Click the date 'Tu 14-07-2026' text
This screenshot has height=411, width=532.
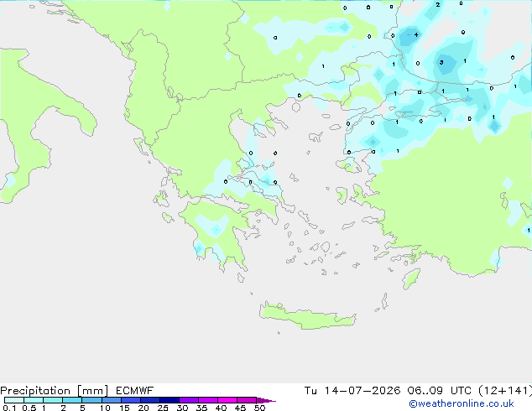coord(352,391)
